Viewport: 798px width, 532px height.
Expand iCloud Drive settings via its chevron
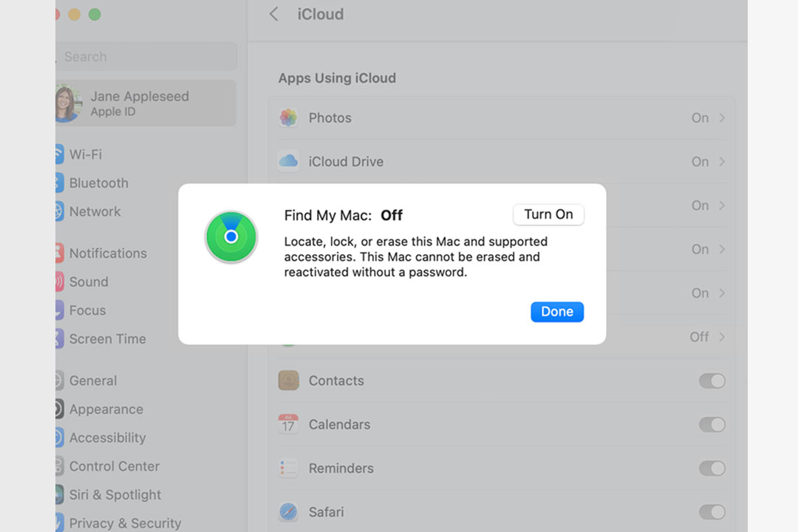point(722,161)
